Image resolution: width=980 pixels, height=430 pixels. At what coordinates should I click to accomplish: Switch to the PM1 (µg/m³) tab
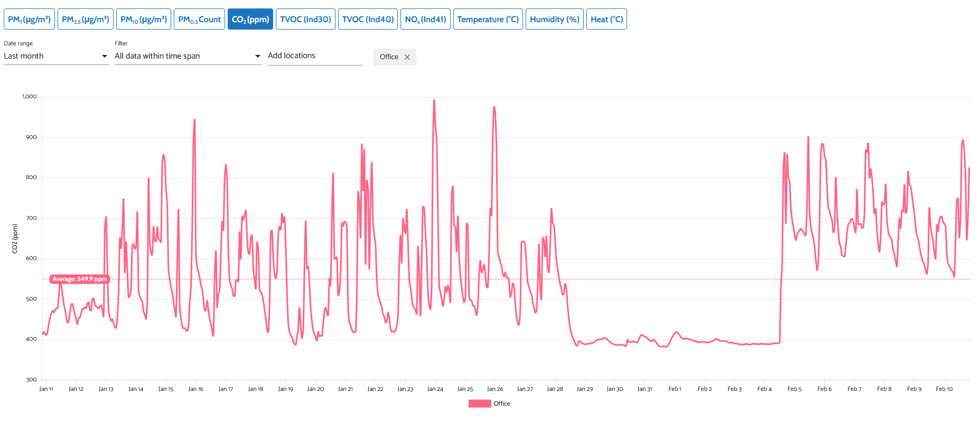point(29,20)
